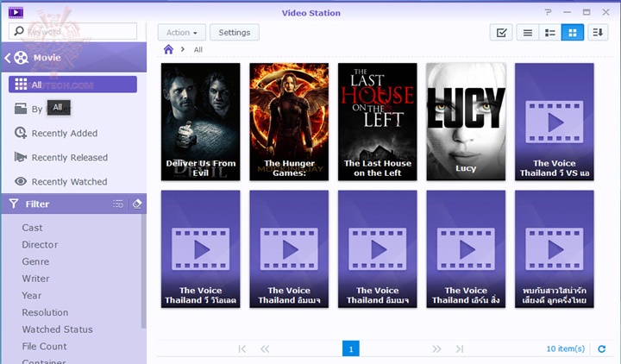This screenshot has width=621, height=364.
Task: Open The Last House on the Left
Action: (378, 122)
